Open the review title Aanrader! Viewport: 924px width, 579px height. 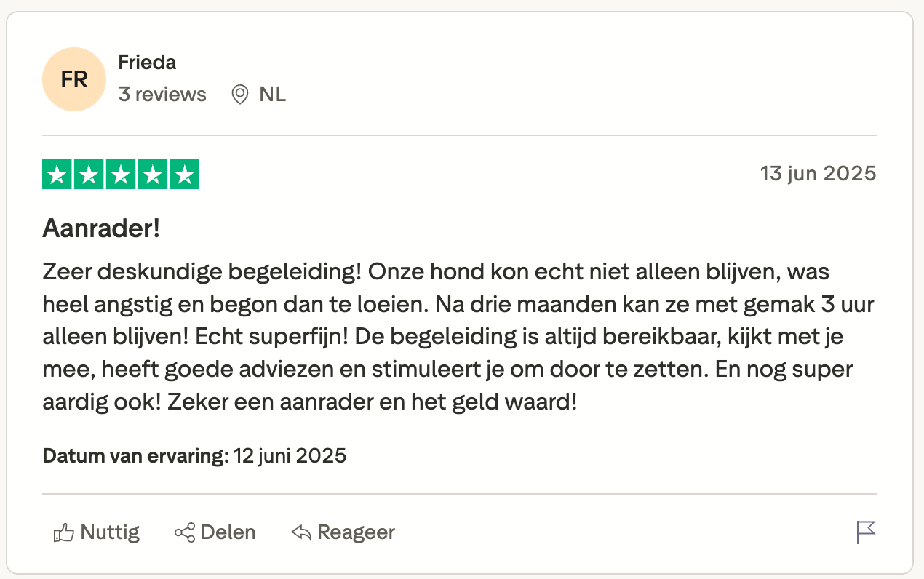click(101, 229)
